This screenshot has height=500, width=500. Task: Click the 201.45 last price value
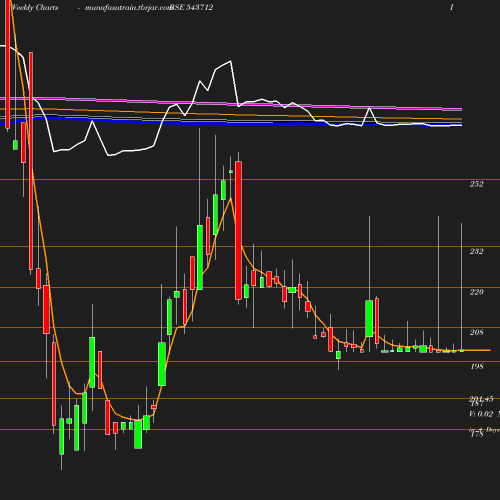pyautogui.click(x=481, y=399)
